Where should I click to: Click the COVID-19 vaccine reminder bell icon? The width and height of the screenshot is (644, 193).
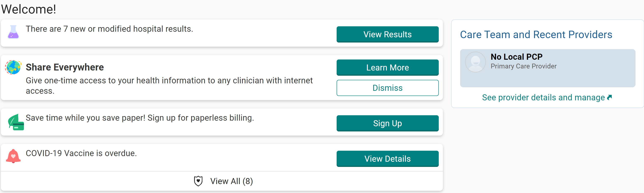pos(13,156)
